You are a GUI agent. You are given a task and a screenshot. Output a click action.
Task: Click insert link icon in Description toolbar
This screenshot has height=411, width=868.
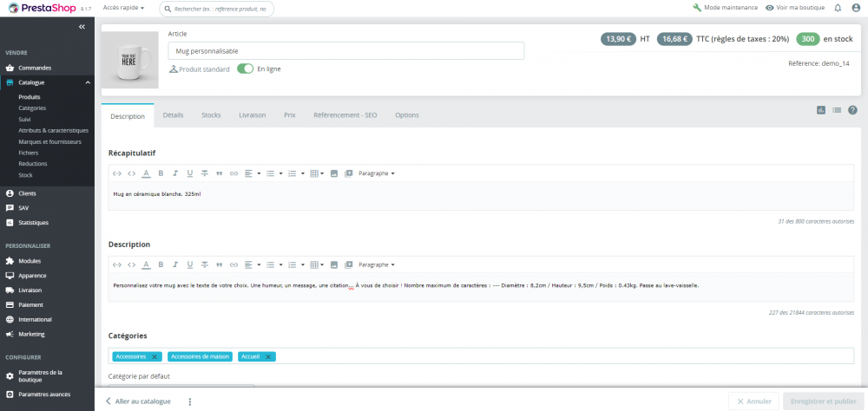[x=233, y=264]
